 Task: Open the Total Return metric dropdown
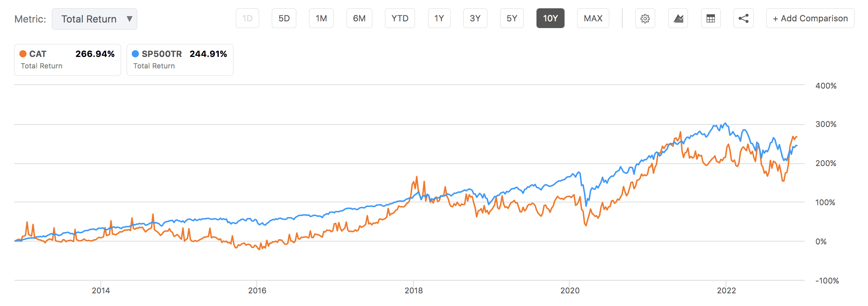point(95,19)
